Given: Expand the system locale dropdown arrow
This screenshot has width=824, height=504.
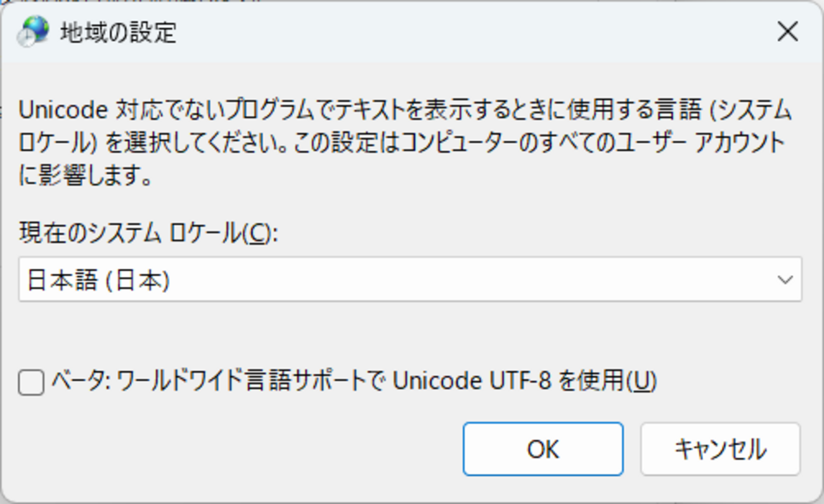Looking at the screenshot, I should (x=785, y=280).
